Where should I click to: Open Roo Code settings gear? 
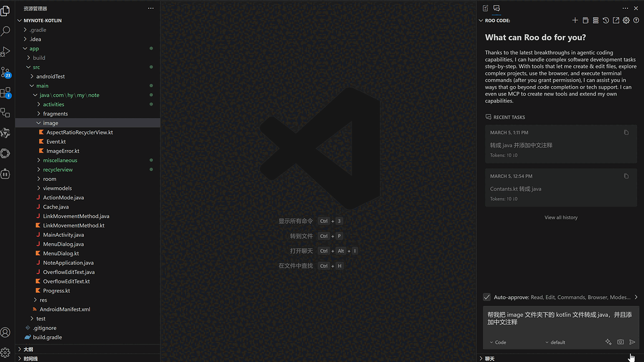pos(626,20)
